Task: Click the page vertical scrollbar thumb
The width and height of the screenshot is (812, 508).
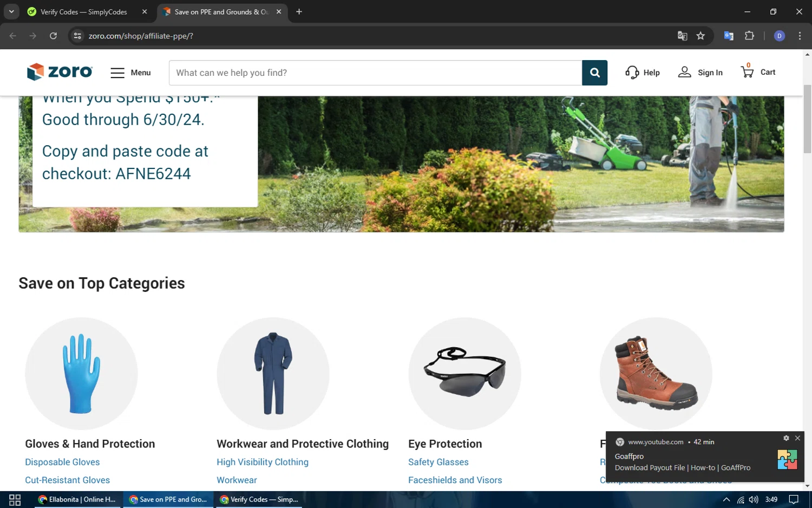Action: click(807, 119)
